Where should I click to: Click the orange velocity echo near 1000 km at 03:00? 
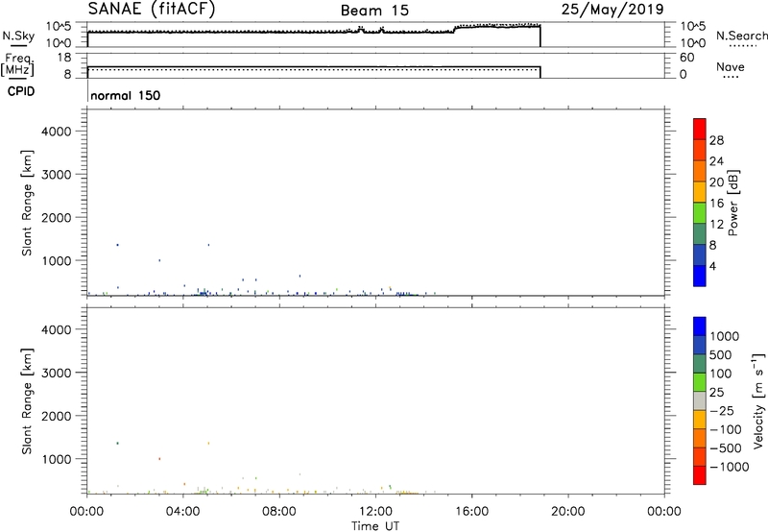(159, 459)
